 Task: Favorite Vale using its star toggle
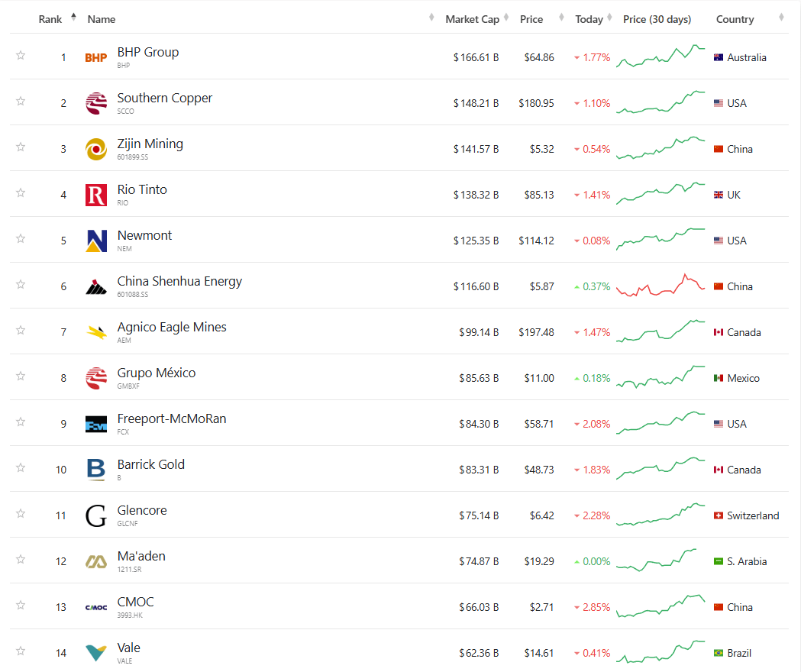[20, 651]
